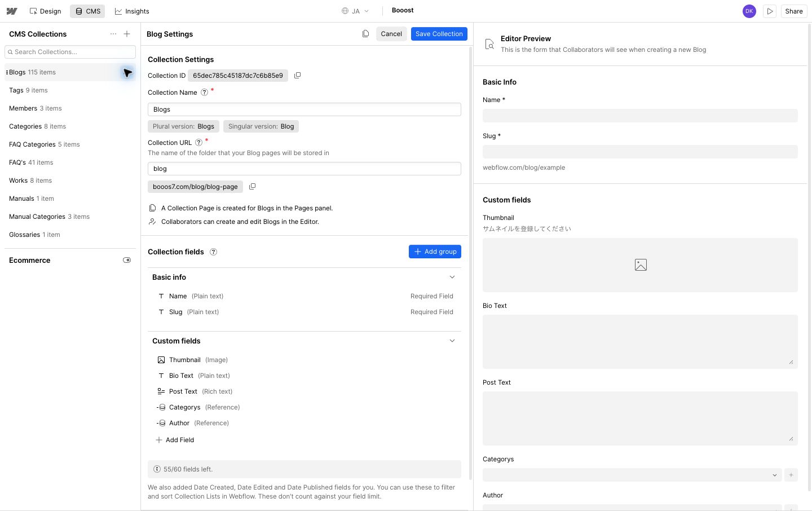Click the Collection URL text field
812x511 pixels.
304,169
